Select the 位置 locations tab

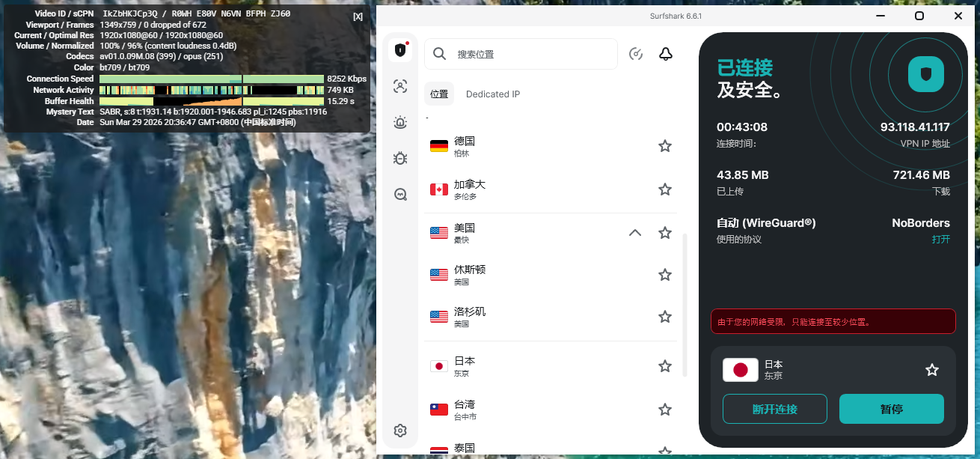coord(439,94)
